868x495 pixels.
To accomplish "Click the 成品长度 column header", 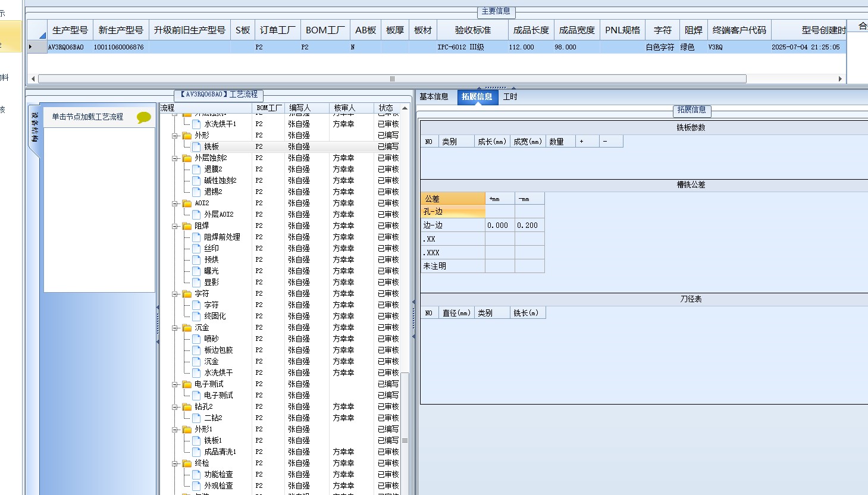I will pos(531,30).
